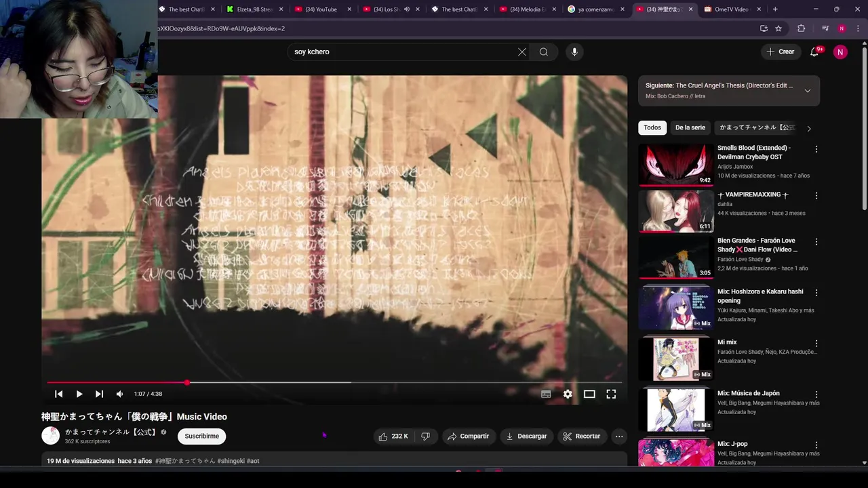
Task: Select the De la serie filter chip
Action: coord(690,127)
